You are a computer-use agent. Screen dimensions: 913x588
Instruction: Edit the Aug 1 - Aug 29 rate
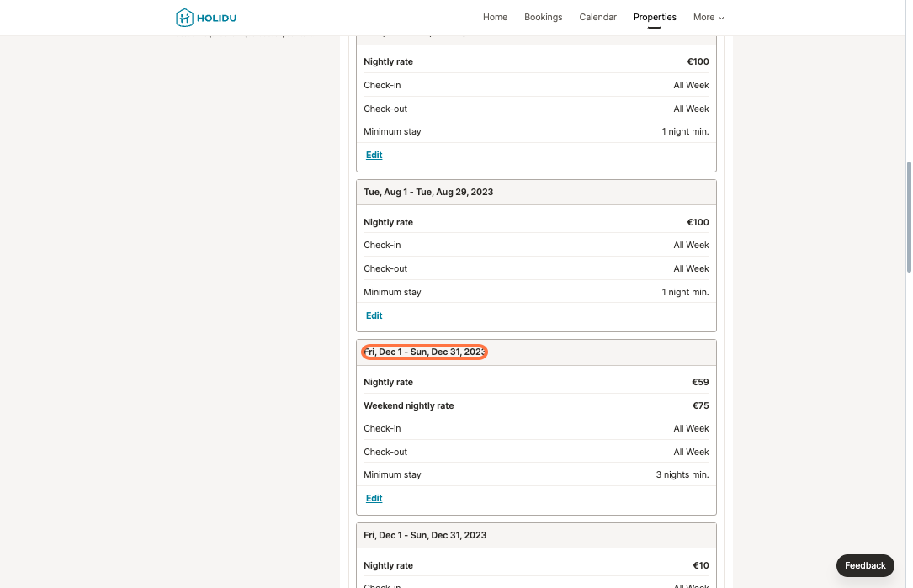[x=374, y=315]
